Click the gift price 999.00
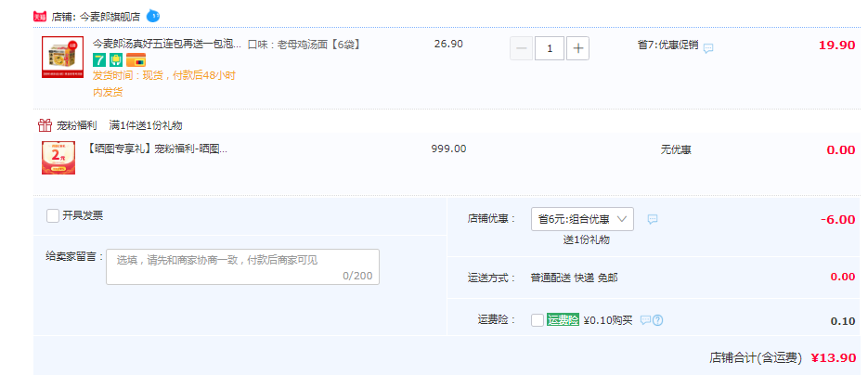 [x=448, y=149]
